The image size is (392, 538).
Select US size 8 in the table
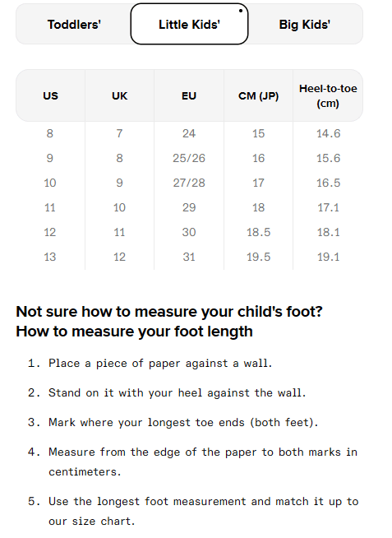point(50,133)
